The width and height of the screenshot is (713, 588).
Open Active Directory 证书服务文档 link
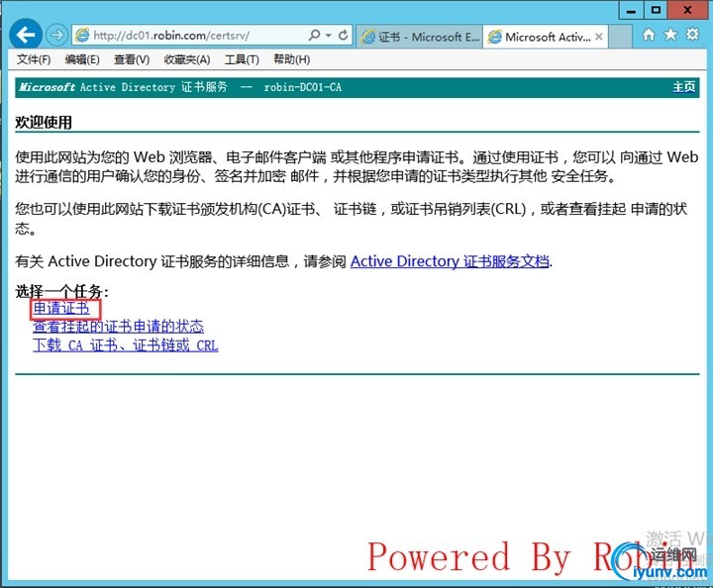(450, 261)
